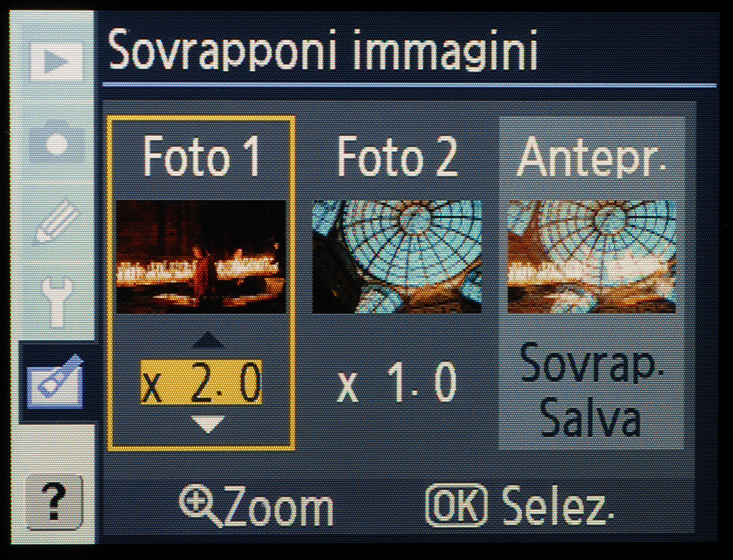Open the Playback menu icon
This screenshot has width=733, height=560.
[x=56, y=62]
